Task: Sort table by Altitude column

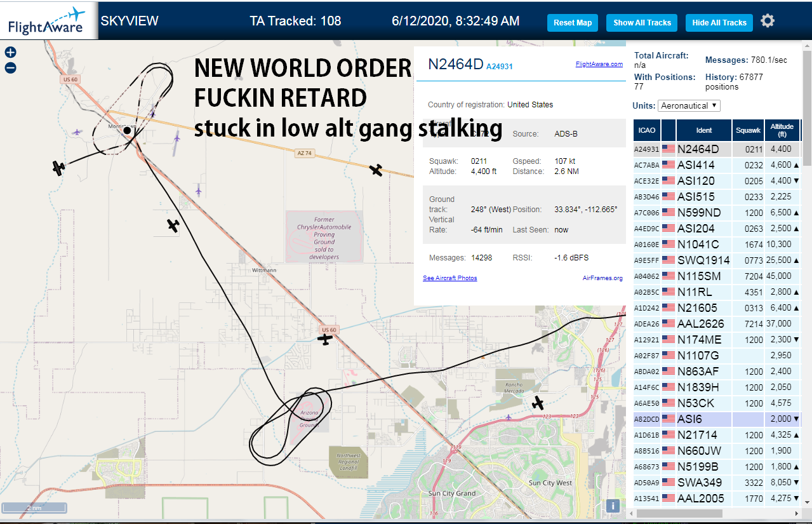Action: tap(782, 130)
